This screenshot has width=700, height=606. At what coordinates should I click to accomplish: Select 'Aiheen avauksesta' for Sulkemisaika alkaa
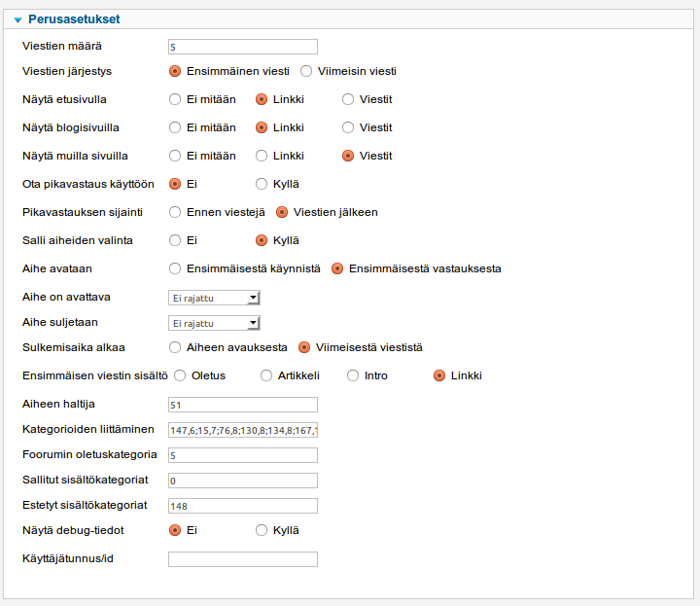[175, 347]
